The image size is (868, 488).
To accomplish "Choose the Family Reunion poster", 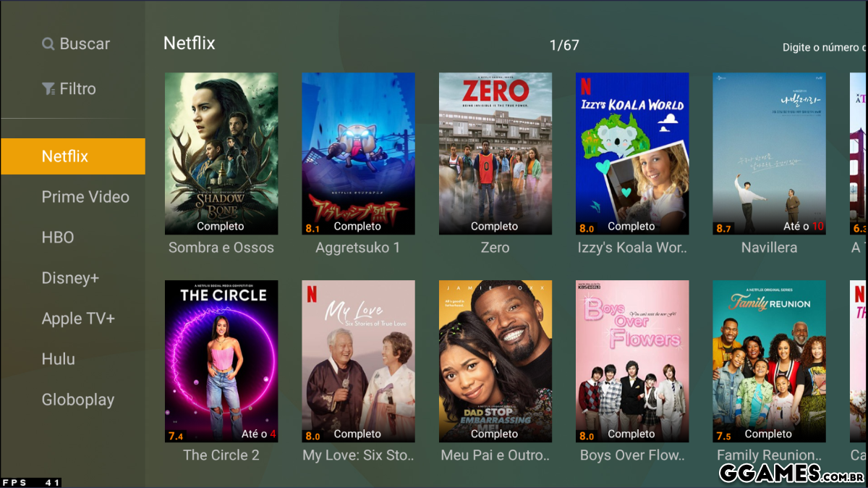I will [x=769, y=361].
